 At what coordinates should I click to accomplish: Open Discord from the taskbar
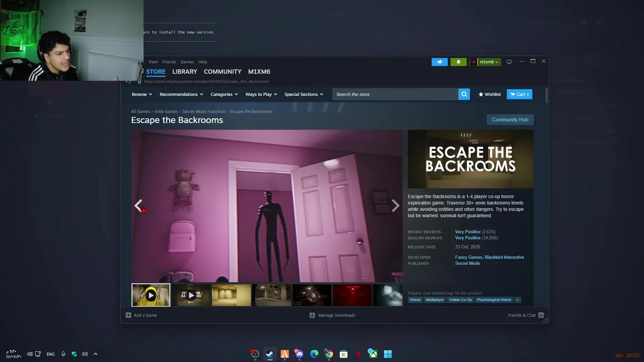[299, 354]
